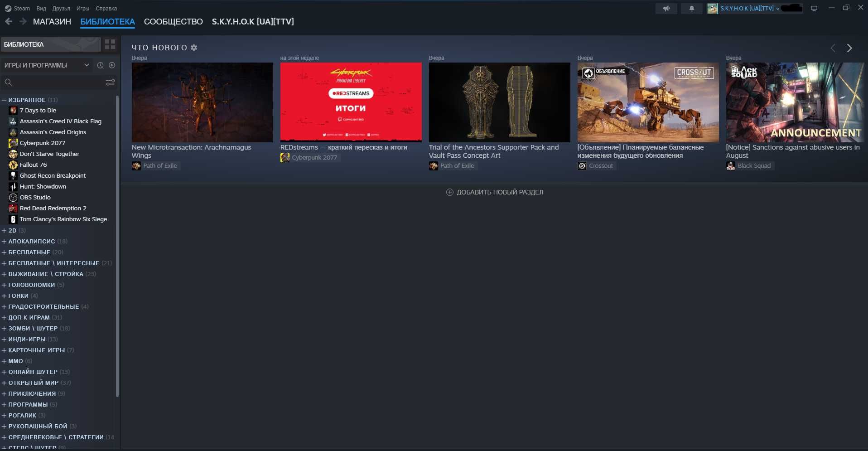This screenshot has height=451, width=868.
Task: Click Cyberpunk 2077 sidebar icon
Action: [13, 143]
